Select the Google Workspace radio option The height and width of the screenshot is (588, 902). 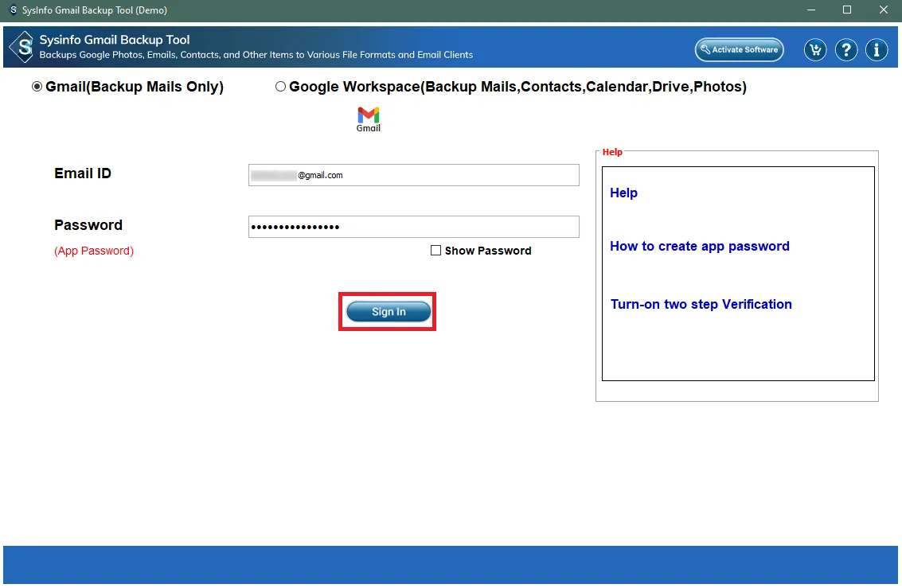(x=280, y=87)
